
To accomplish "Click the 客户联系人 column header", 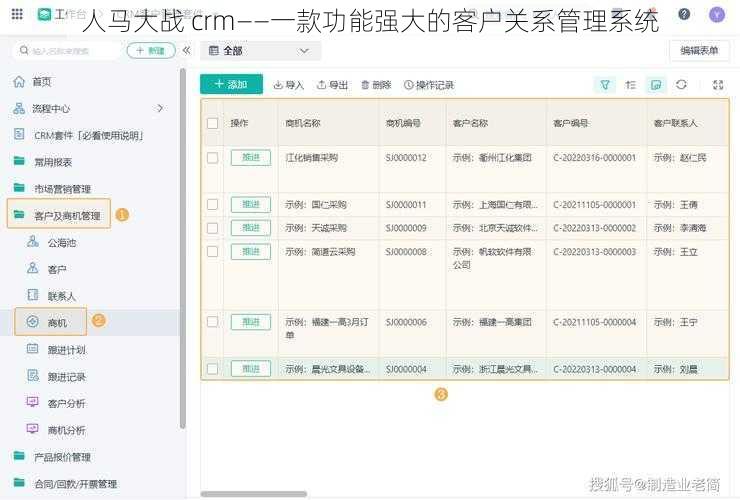I will (675, 123).
